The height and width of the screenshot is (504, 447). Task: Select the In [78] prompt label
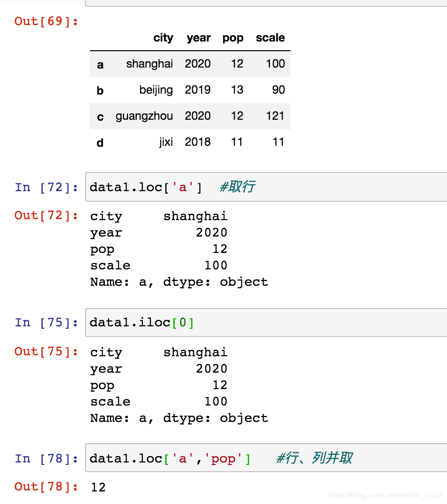46,459
